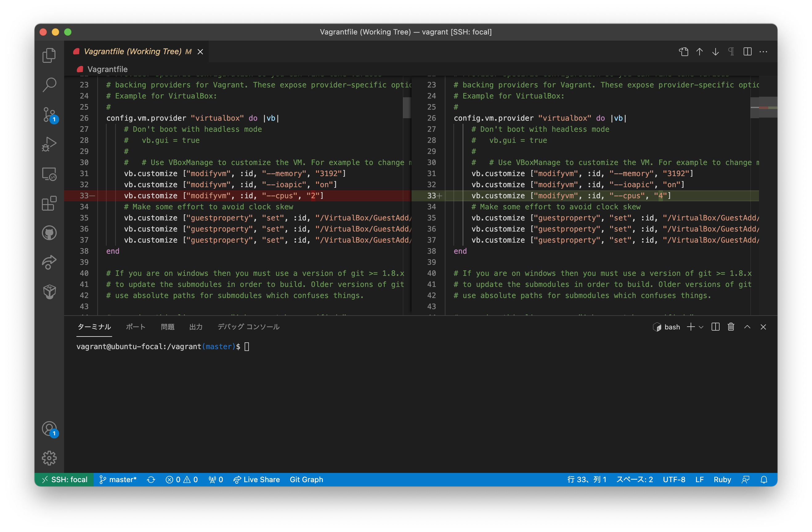812x532 pixels.
Task: Toggle maximize terminal panel size
Action: point(747,327)
